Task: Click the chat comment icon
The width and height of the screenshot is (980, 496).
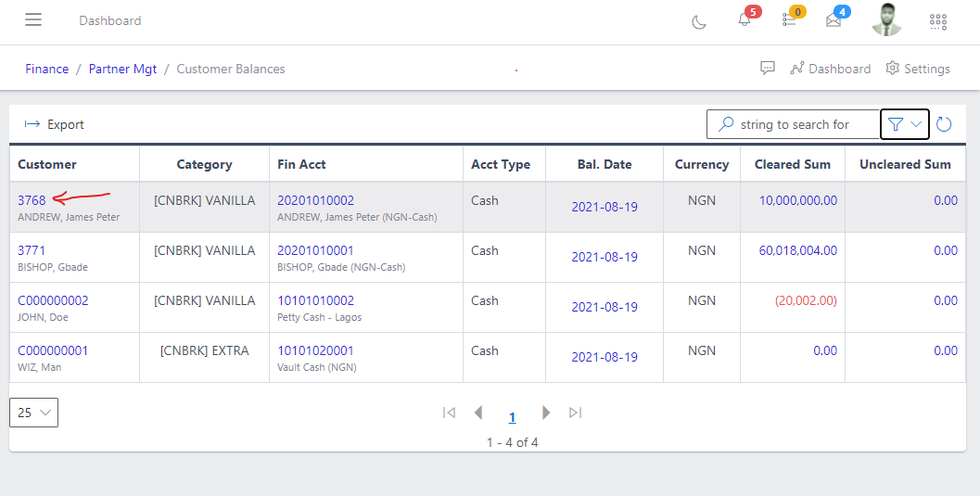Action: pyautogui.click(x=767, y=69)
